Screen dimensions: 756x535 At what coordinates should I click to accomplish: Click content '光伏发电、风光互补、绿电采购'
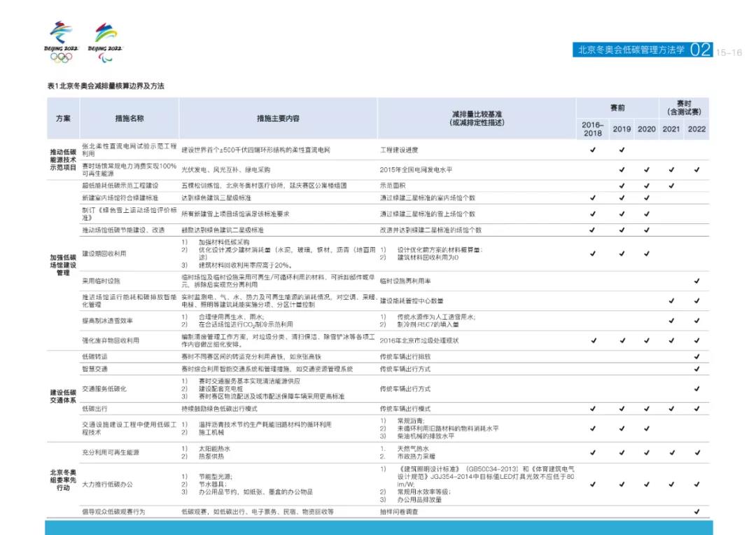tap(225, 169)
